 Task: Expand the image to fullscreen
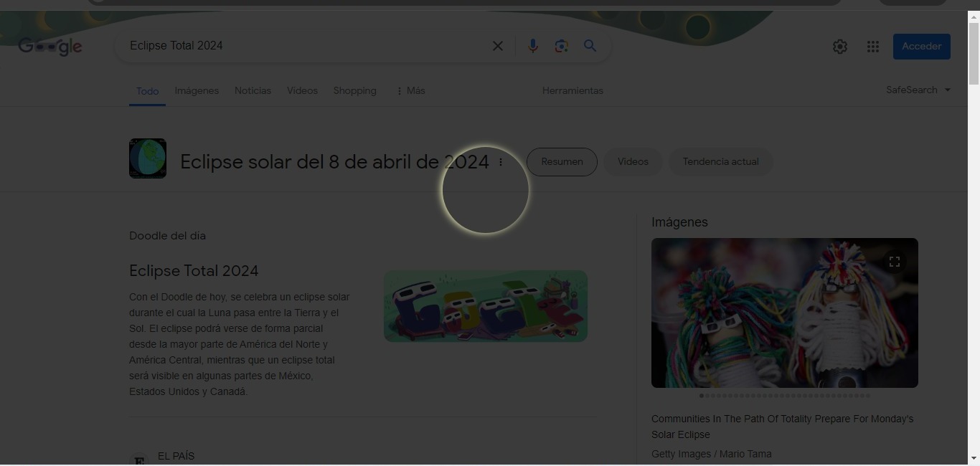895,262
